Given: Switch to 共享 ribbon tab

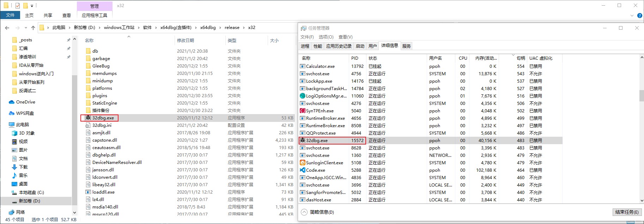Looking at the screenshot, I should coord(48,15).
